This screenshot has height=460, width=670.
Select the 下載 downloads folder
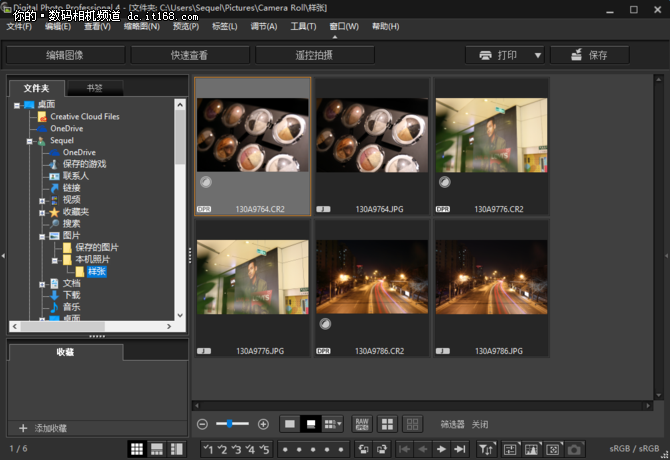[x=72, y=295]
